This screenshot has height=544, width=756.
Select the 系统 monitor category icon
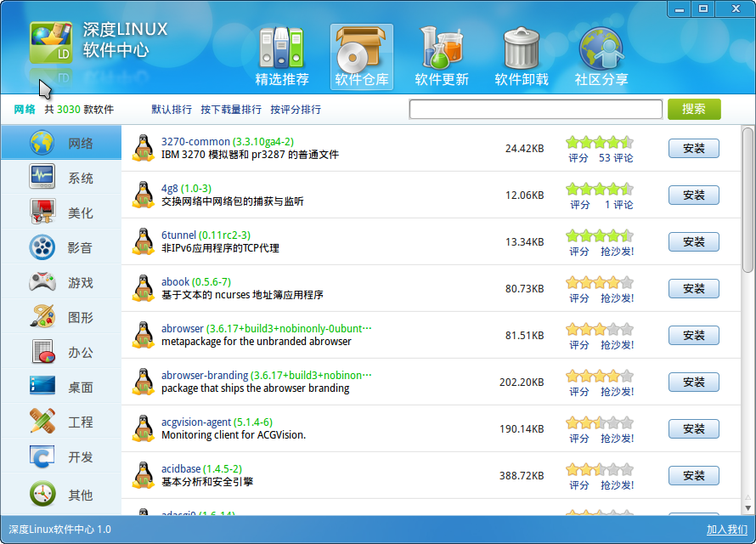[x=42, y=177]
